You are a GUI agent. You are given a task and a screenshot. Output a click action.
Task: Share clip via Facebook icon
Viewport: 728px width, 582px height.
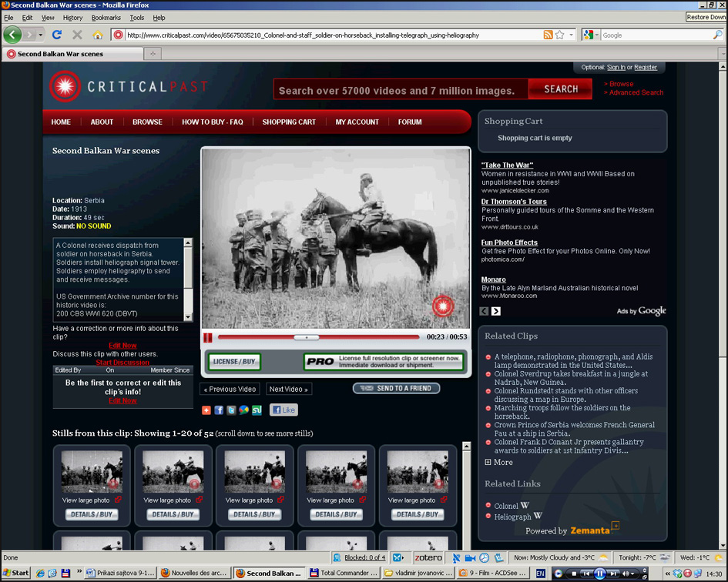219,410
